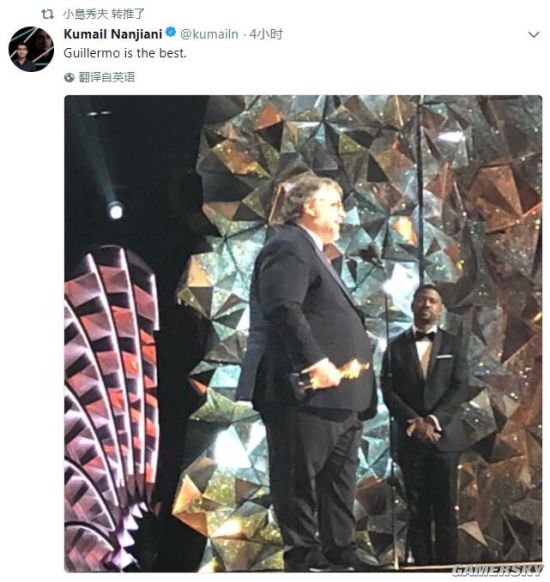Expand the tweet options chevron menu
The height and width of the screenshot is (582, 550).
[534, 35]
